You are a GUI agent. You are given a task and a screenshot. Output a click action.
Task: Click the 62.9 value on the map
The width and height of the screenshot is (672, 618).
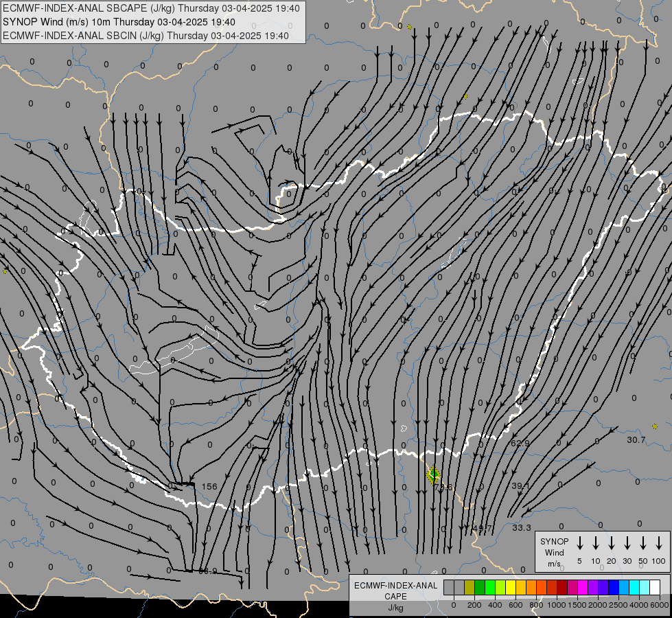pyautogui.click(x=520, y=443)
